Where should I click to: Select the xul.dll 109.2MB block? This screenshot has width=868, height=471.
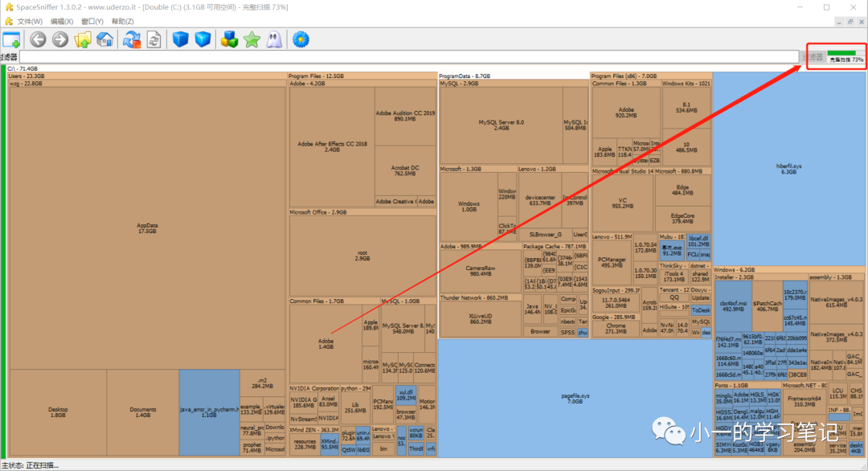click(x=406, y=395)
